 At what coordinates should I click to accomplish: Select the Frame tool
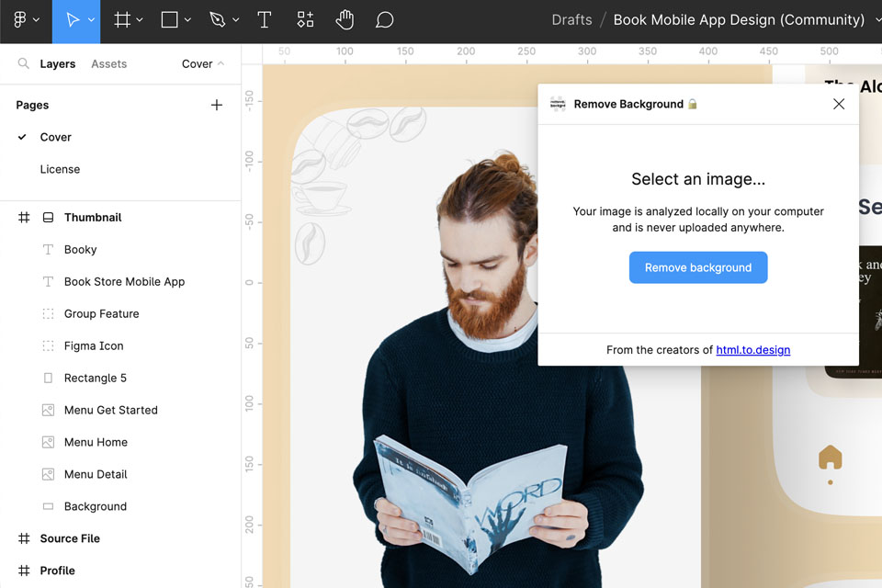122,20
